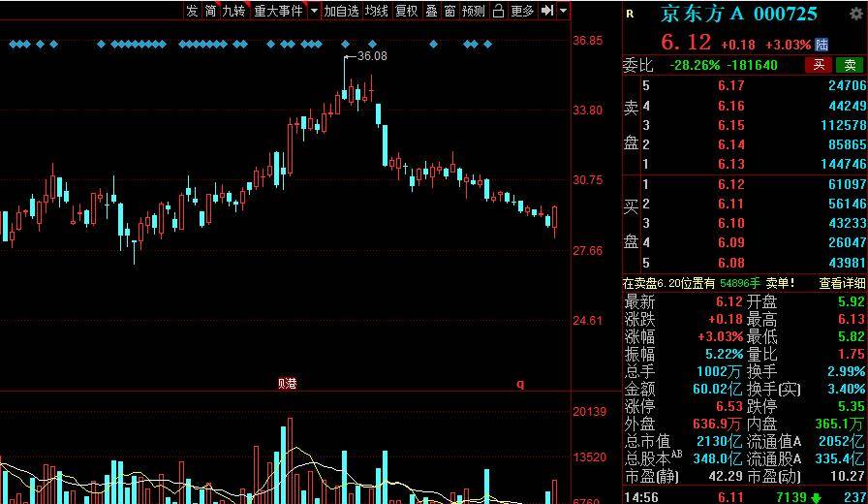Screen dimensions: 868x504
Task: Click the 京东方A stock name title
Action: [x=700, y=14]
